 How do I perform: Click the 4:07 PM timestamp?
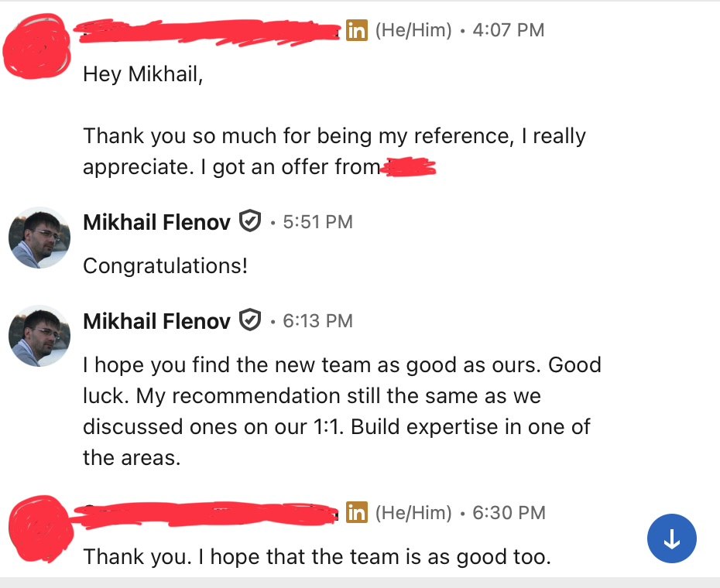509,30
